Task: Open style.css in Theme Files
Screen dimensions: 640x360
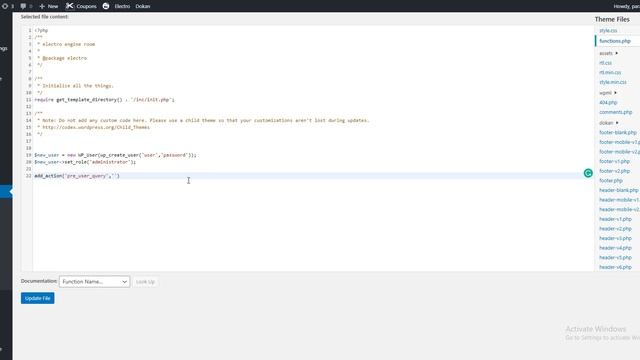Action: [x=608, y=31]
